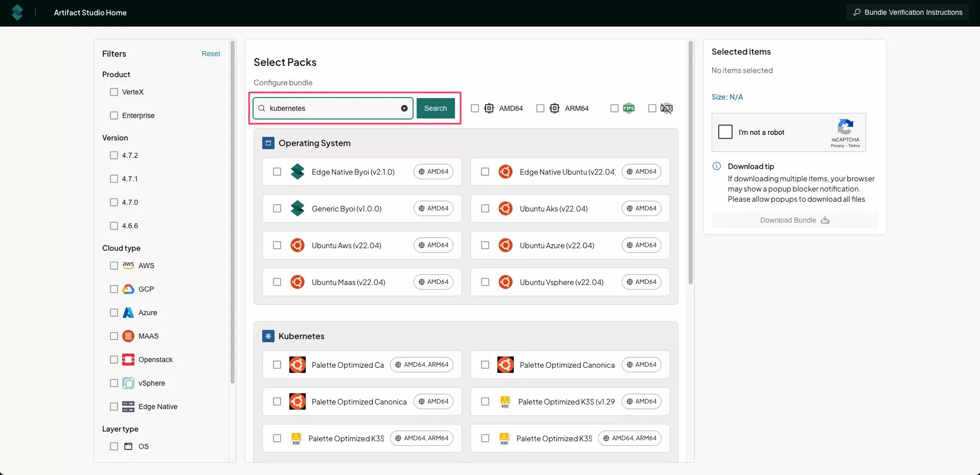
Task: Check version 4.7.1 filter
Action: click(x=114, y=179)
